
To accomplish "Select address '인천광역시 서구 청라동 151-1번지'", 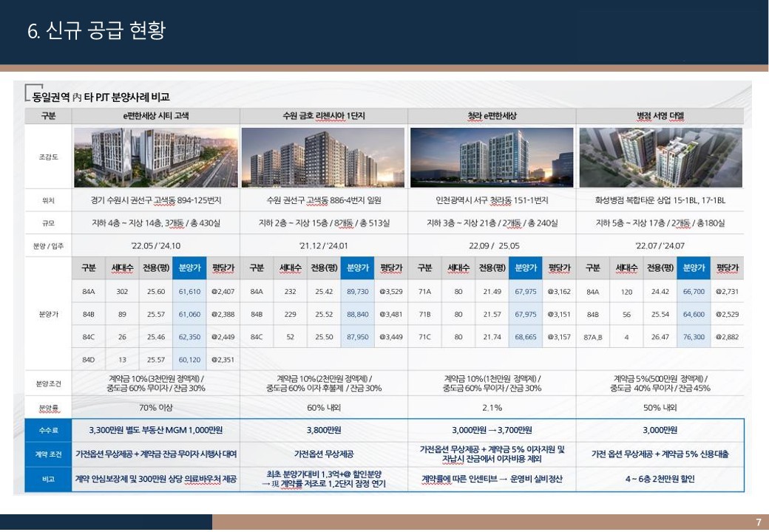I will (492, 200).
